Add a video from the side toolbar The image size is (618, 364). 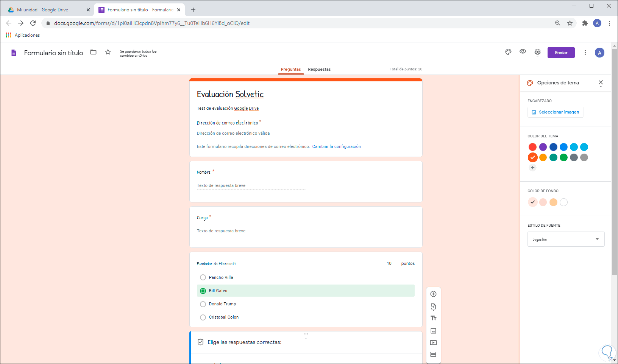(434, 343)
